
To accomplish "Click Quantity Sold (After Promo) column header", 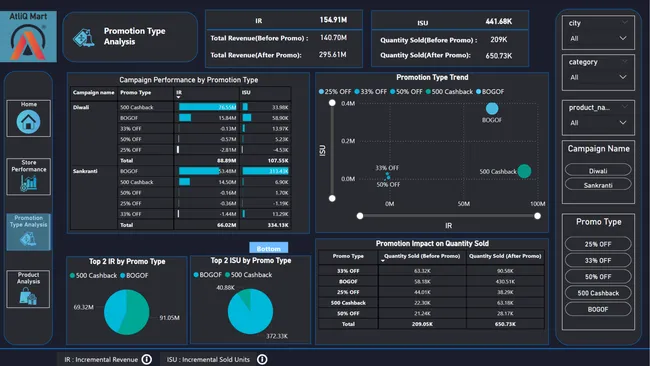I will (505, 256).
